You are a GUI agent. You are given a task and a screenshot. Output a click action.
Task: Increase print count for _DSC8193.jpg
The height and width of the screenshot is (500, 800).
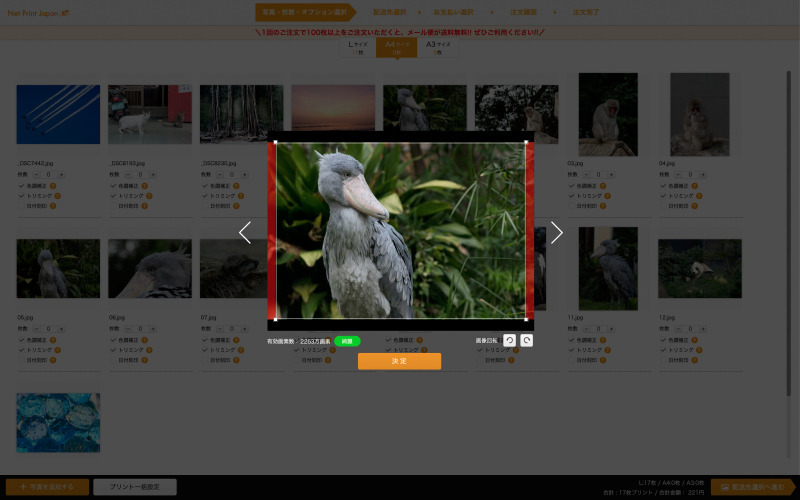(153, 174)
